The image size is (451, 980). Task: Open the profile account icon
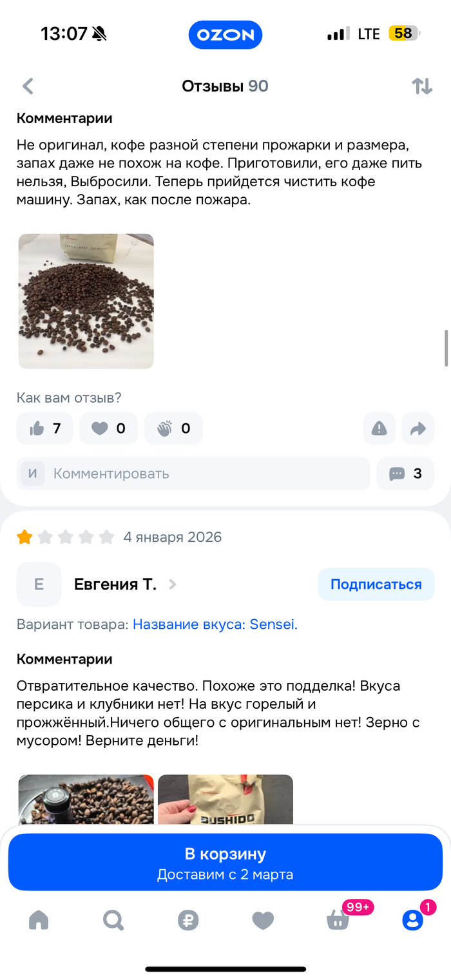(x=412, y=920)
